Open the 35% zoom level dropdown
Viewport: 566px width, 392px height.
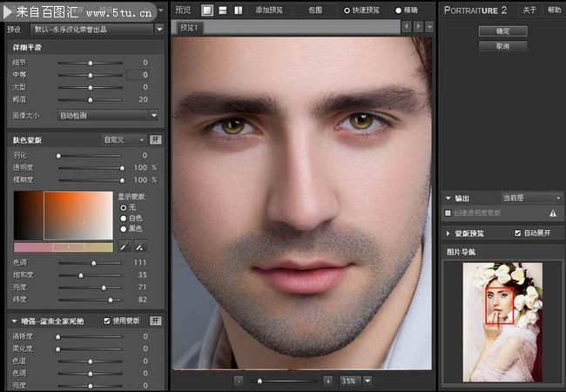tap(367, 381)
